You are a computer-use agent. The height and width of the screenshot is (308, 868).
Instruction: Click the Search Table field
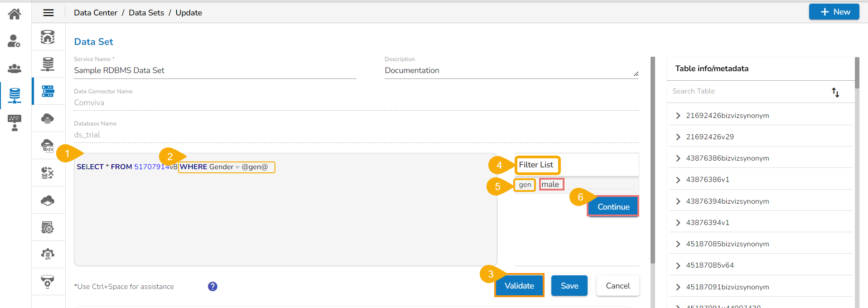pyautogui.click(x=747, y=91)
